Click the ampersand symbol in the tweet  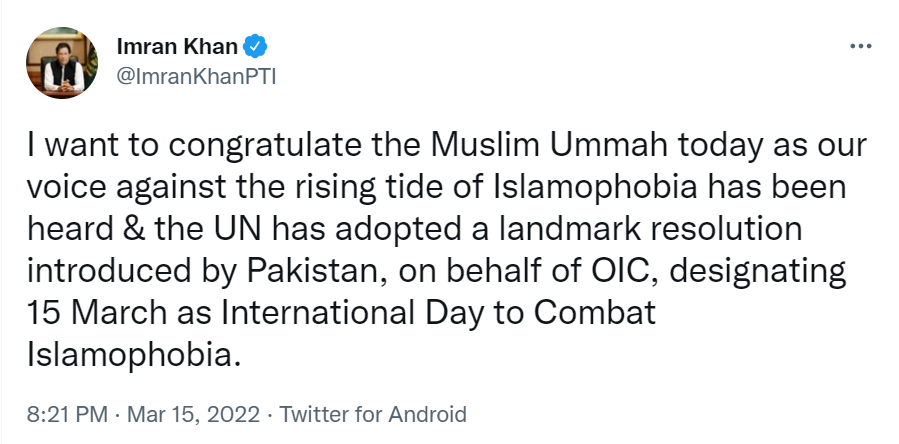click(x=122, y=229)
